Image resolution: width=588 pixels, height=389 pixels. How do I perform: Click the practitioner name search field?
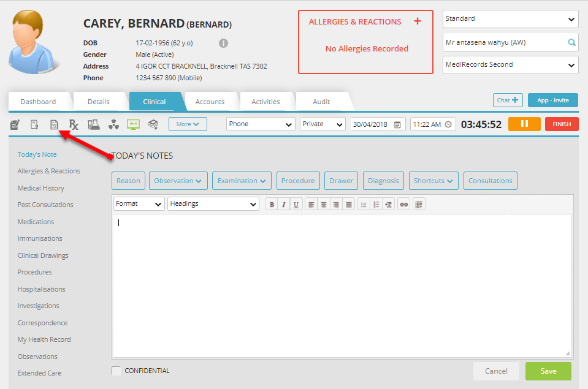point(510,42)
